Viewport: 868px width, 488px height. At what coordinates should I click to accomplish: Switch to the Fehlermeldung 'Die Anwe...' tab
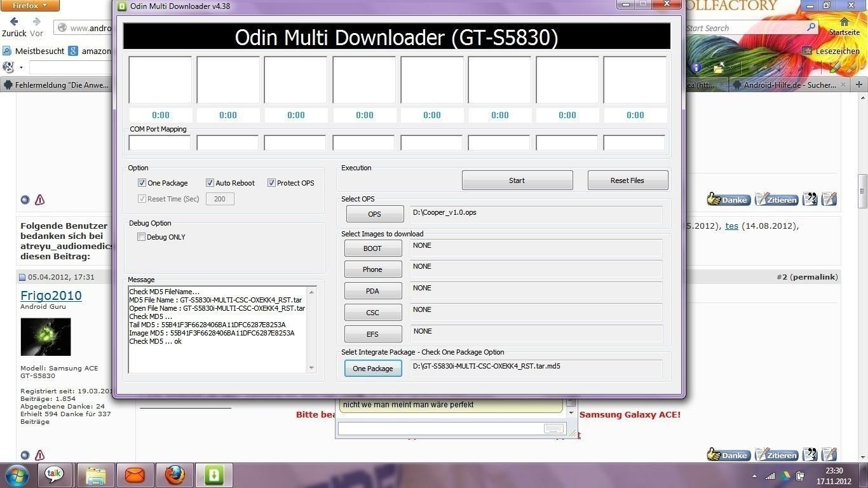56,85
